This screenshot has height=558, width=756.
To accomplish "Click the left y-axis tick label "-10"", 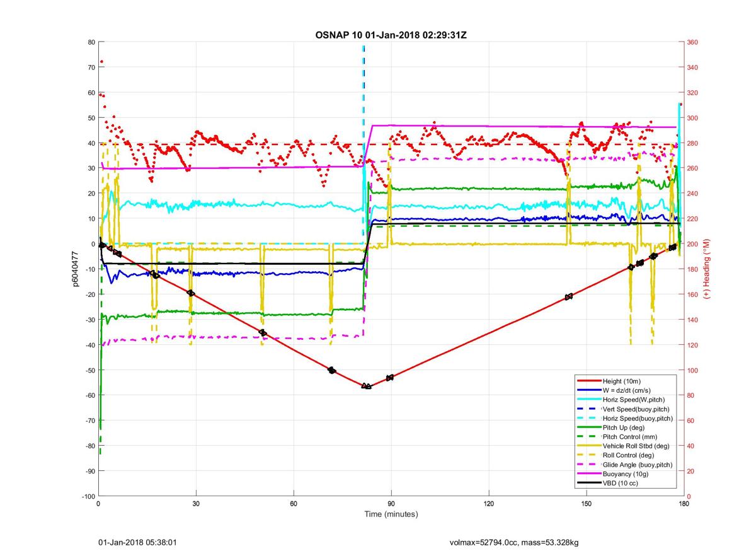I will 90,269.
